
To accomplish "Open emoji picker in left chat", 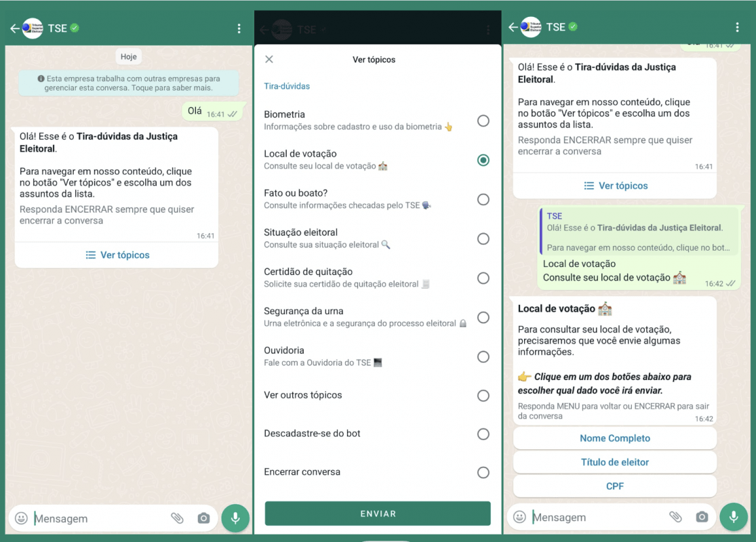I will 21,518.
